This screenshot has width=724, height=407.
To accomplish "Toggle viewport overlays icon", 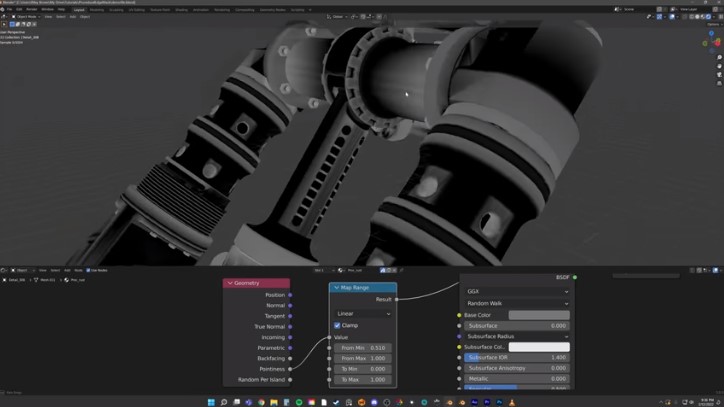I will (674, 16).
